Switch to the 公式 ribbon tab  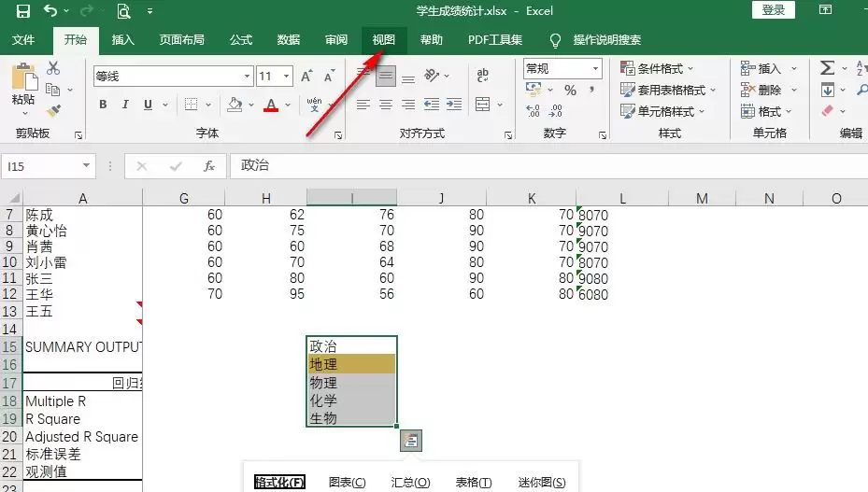click(241, 40)
